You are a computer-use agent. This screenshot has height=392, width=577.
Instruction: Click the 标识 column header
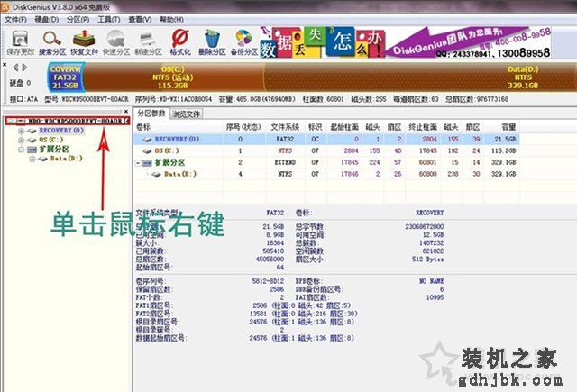[x=315, y=127]
